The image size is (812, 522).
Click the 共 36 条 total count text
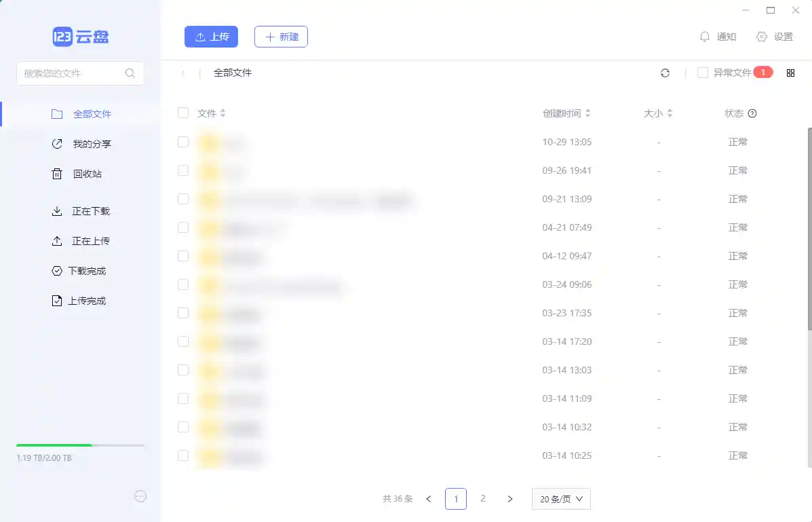coord(398,499)
